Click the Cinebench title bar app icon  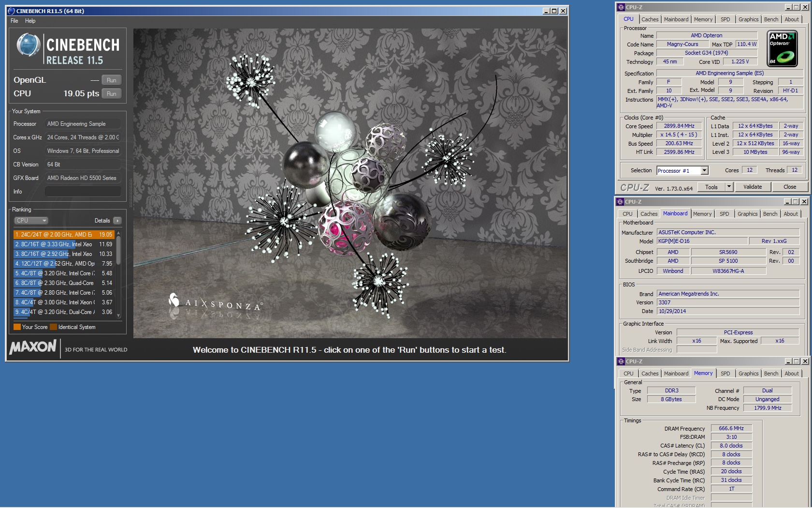pyautogui.click(x=12, y=11)
